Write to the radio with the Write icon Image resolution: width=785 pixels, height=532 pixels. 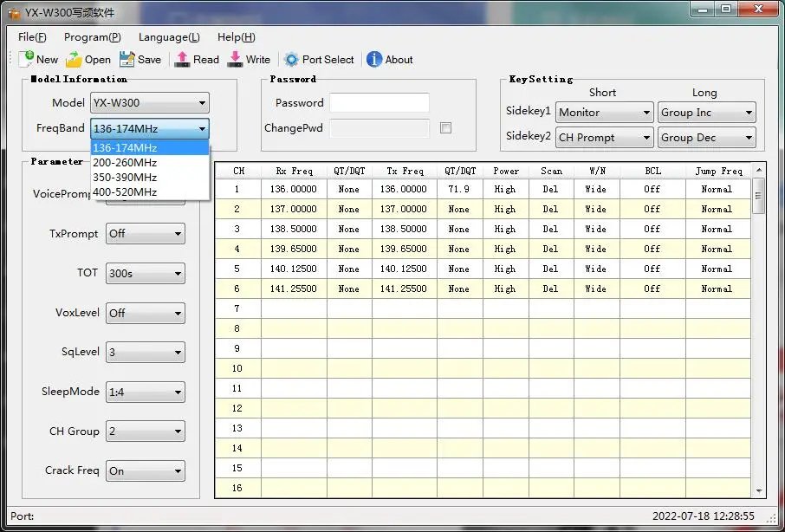(236, 59)
